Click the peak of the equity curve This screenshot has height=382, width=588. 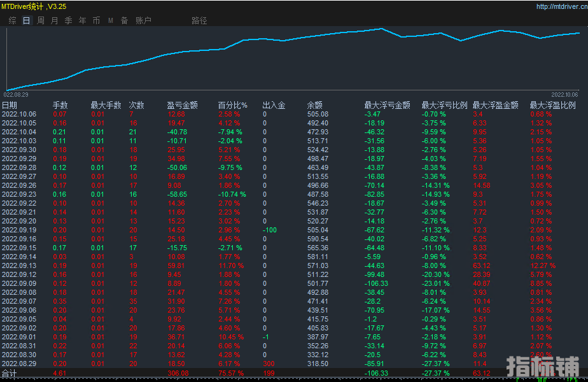(381, 29)
